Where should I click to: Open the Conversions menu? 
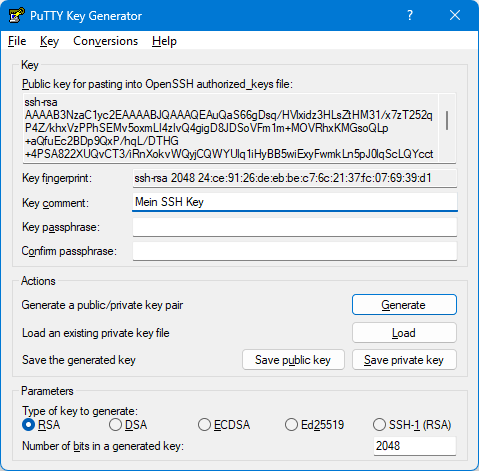[x=105, y=41]
